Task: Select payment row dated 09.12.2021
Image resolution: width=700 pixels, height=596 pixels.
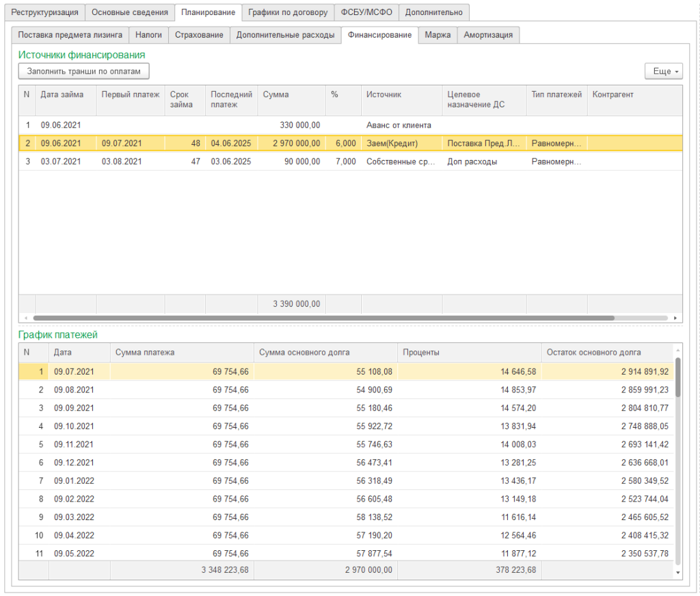Action: 75,463
